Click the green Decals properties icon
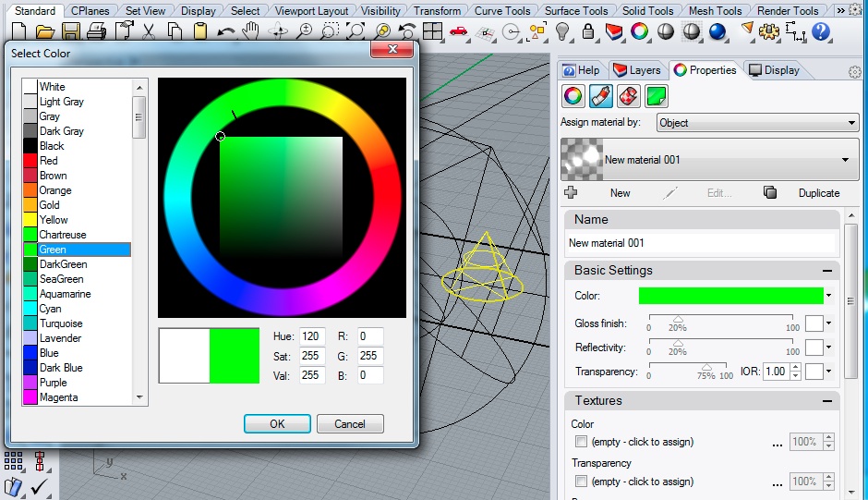This screenshot has width=868, height=500. coord(656,96)
